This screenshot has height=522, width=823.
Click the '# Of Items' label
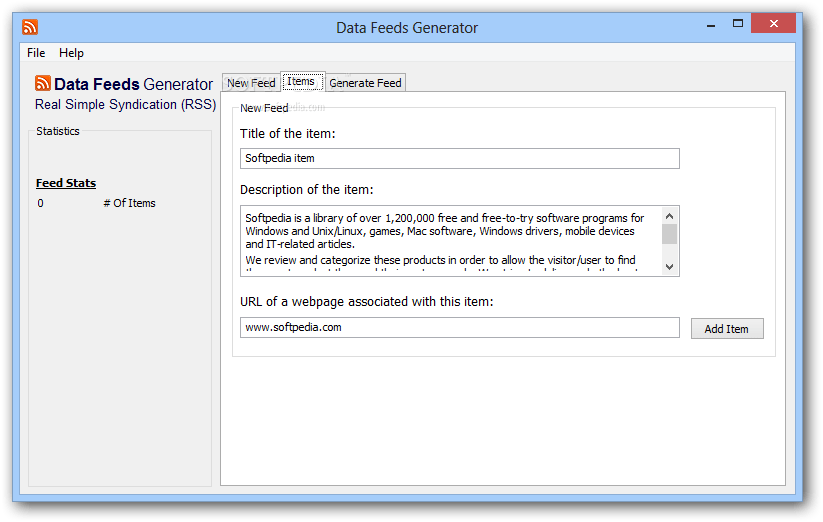point(129,203)
